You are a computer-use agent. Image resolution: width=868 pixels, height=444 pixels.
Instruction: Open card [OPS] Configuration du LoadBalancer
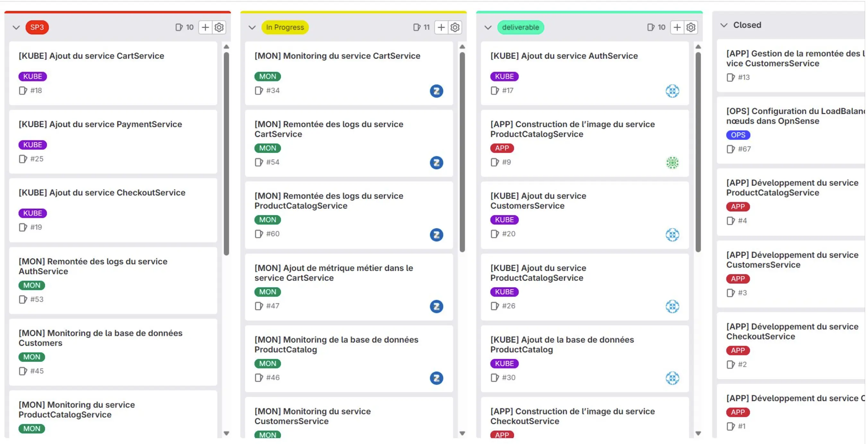tap(795, 116)
